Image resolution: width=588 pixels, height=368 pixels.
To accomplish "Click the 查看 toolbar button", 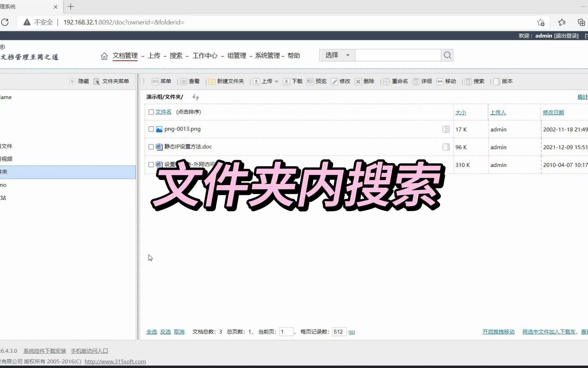I will [x=190, y=81].
